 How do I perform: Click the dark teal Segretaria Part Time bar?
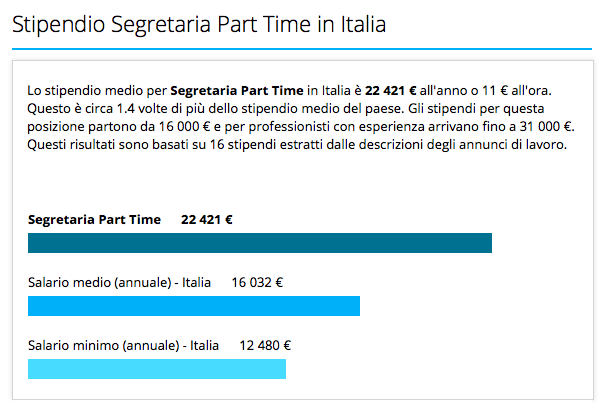point(260,243)
